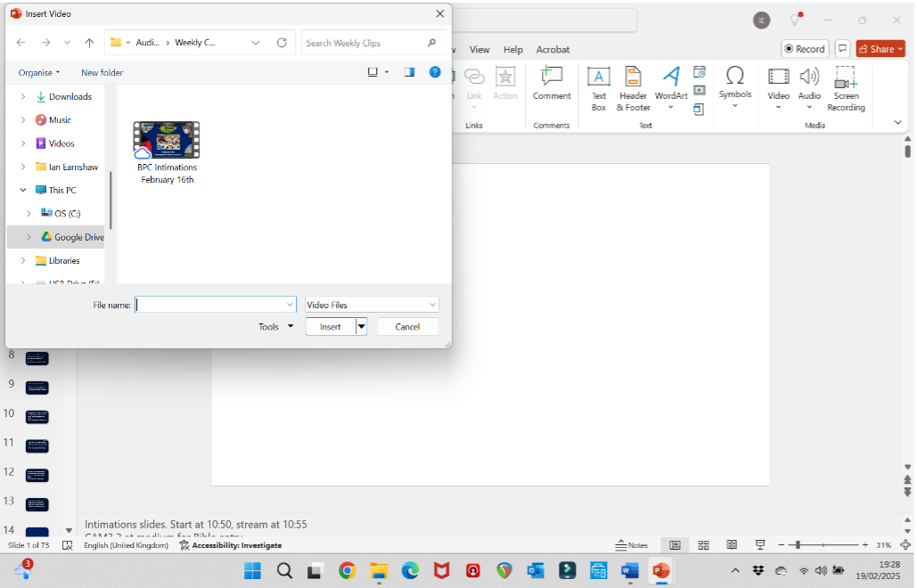This screenshot has height=588, width=917.
Task: Open the File name dropdown arrow
Action: 290,305
